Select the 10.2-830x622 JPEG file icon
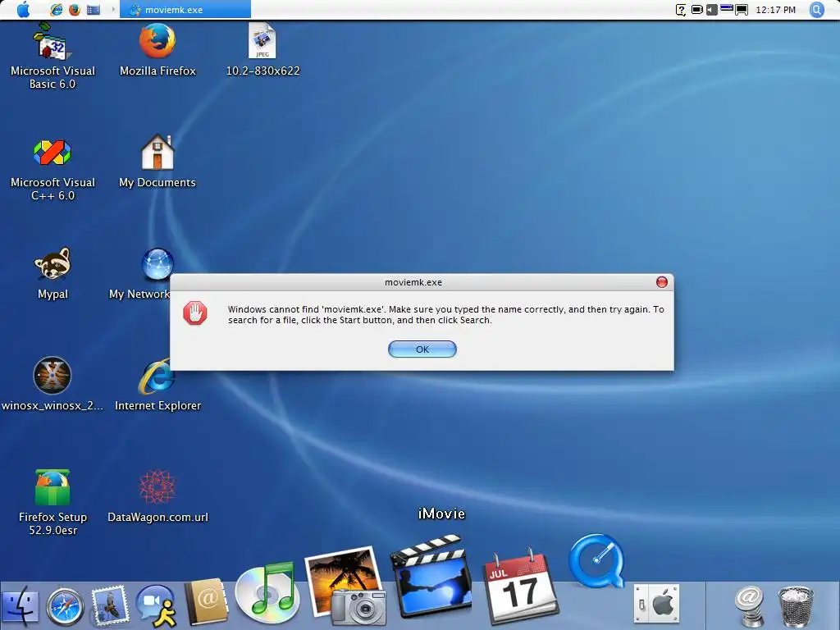This screenshot has width=840, height=630. (x=262, y=50)
